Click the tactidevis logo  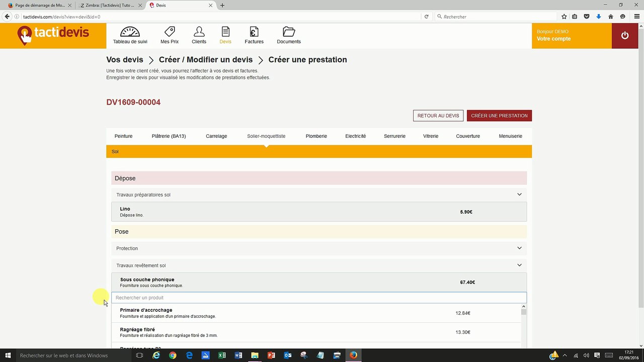coord(53,35)
